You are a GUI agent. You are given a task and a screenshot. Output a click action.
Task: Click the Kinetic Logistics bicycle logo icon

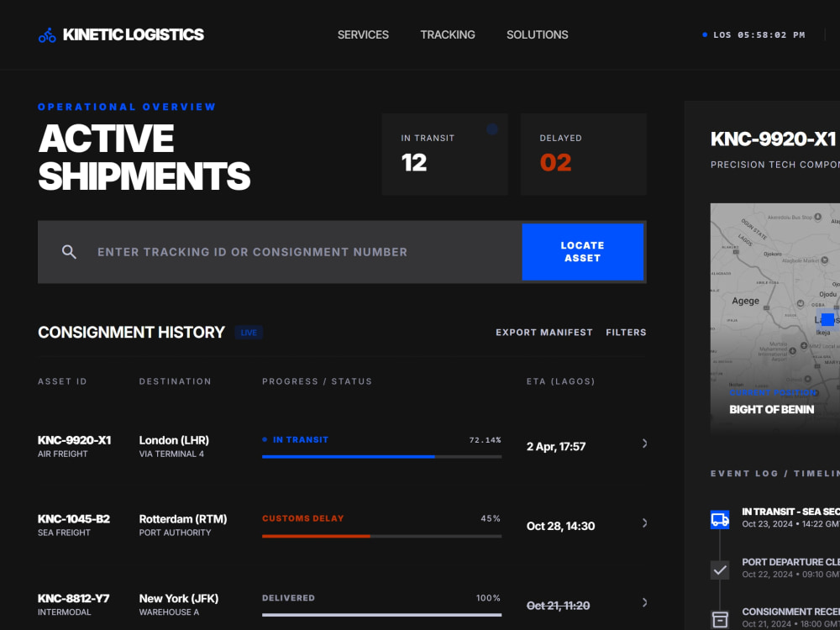click(47, 34)
